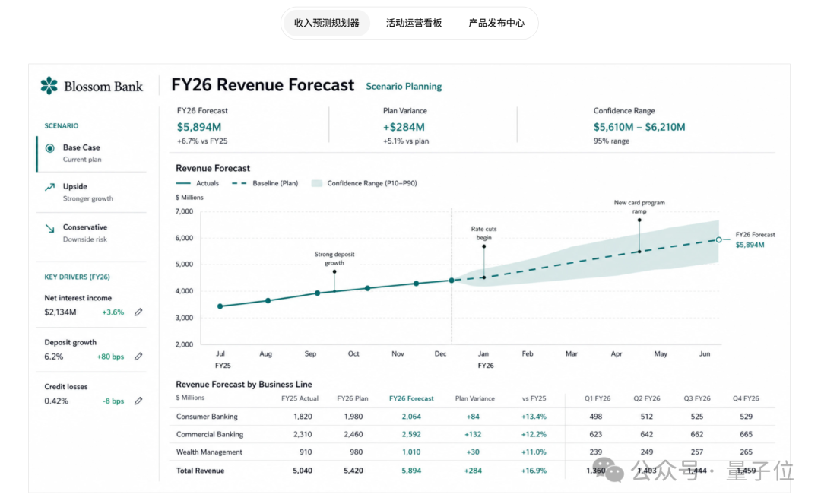Click the August actuals data point
This screenshot has height=504, width=821.
pyautogui.click(x=268, y=300)
